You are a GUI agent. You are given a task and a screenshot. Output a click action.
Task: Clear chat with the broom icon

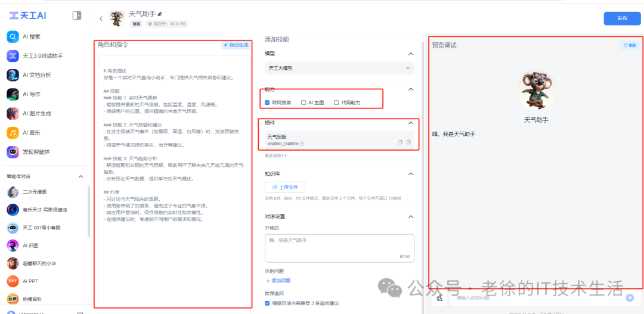click(x=439, y=298)
